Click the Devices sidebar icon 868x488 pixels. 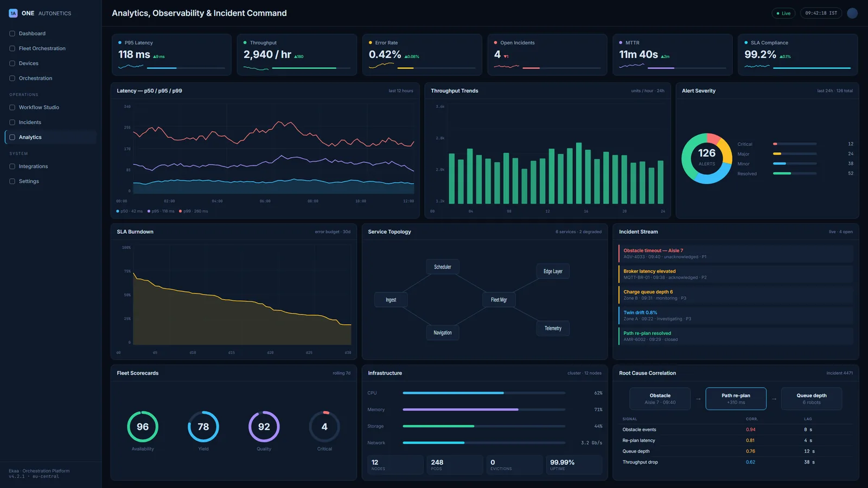coord(12,63)
